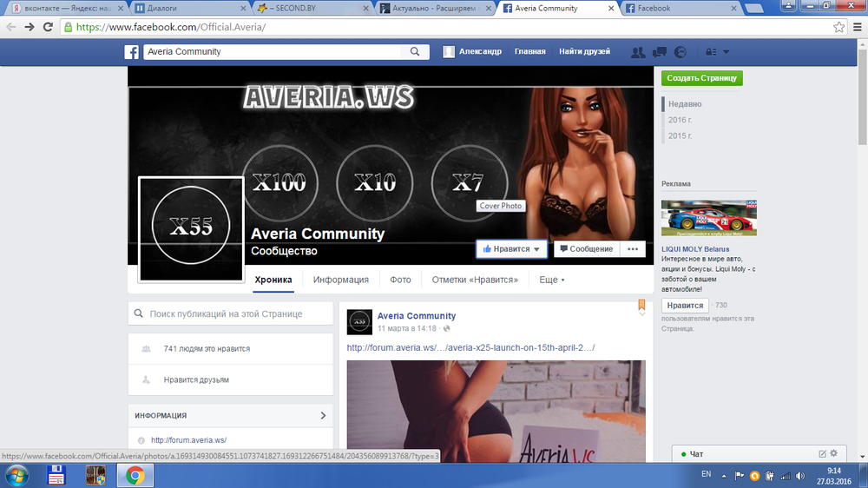Click the search publications field
Viewport: 868px width, 488px height.
[230, 313]
